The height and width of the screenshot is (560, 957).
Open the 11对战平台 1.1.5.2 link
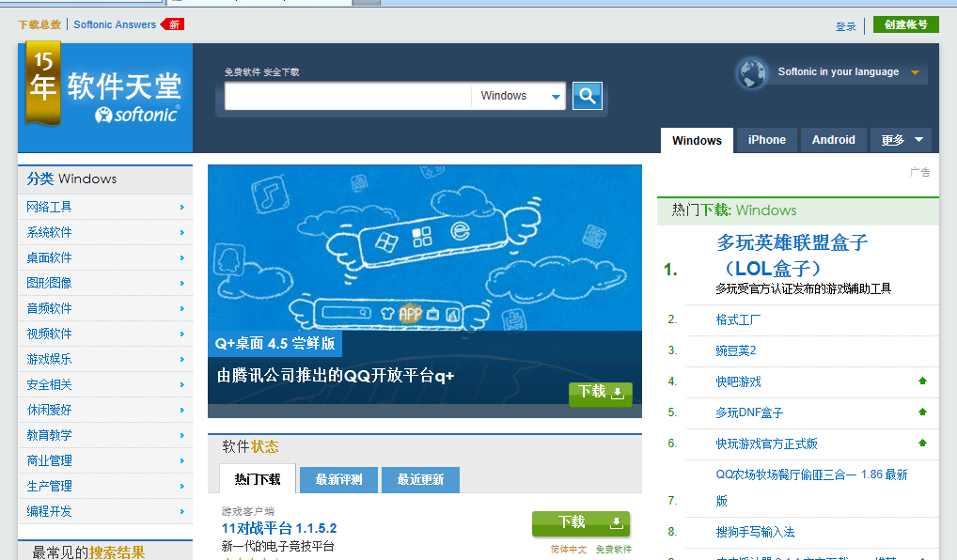point(279,528)
